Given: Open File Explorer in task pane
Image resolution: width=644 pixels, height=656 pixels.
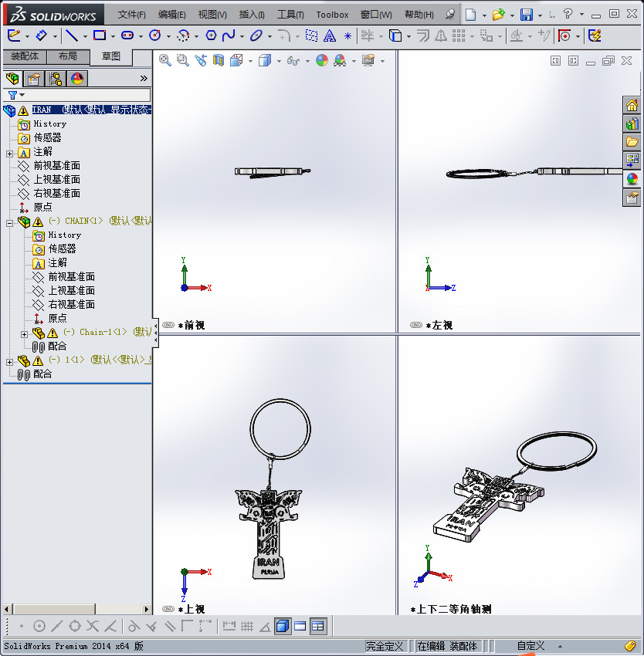Looking at the screenshot, I should coord(632,142).
